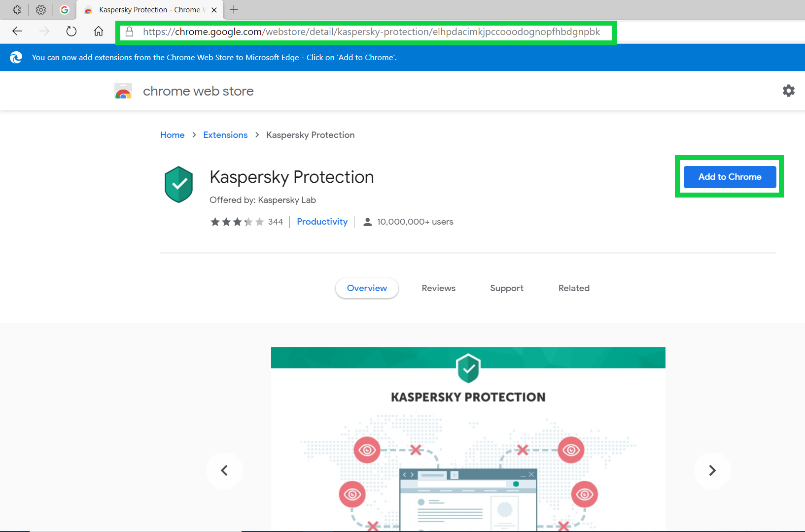Open Web Store settings gear
The height and width of the screenshot is (532, 805).
tap(789, 91)
